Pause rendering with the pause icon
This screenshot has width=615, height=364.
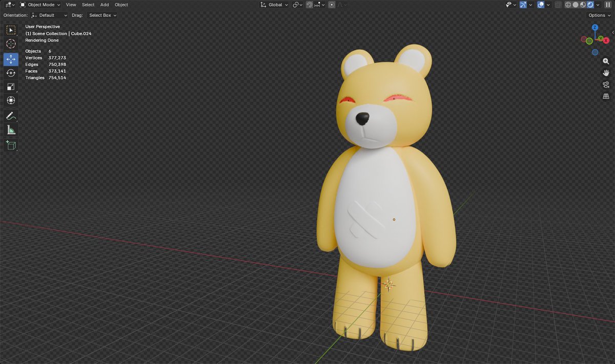coord(608,5)
